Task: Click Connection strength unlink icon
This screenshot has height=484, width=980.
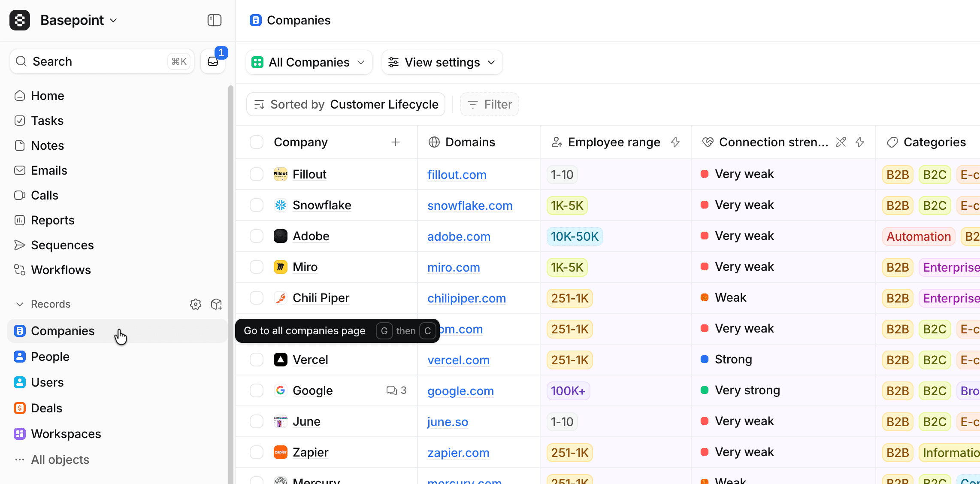Action: (x=841, y=142)
